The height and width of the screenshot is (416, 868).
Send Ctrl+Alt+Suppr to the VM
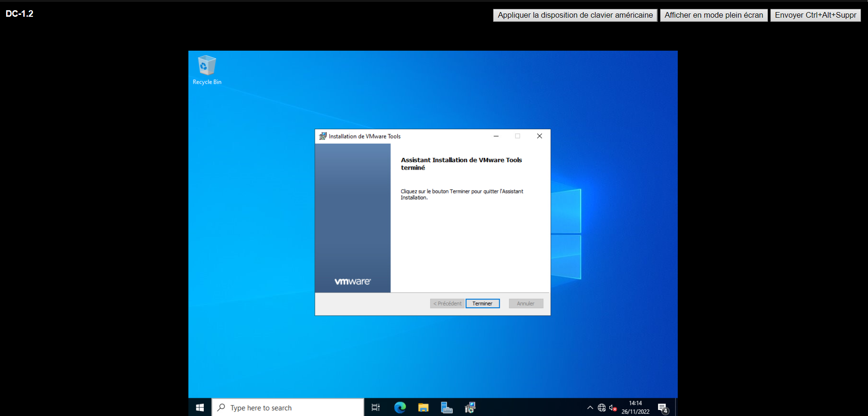pos(815,15)
